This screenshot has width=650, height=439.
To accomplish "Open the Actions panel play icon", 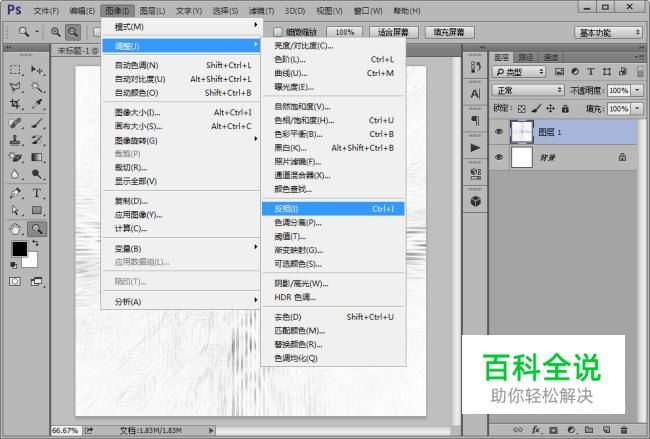I will [475, 148].
